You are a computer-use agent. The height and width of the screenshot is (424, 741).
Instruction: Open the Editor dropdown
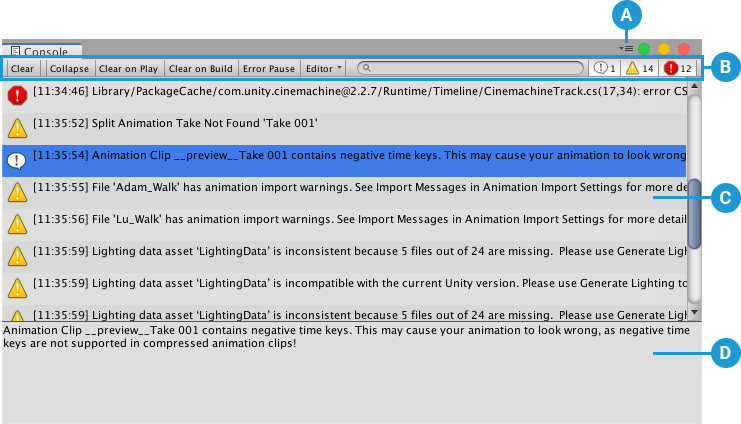pyautogui.click(x=323, y=69)
